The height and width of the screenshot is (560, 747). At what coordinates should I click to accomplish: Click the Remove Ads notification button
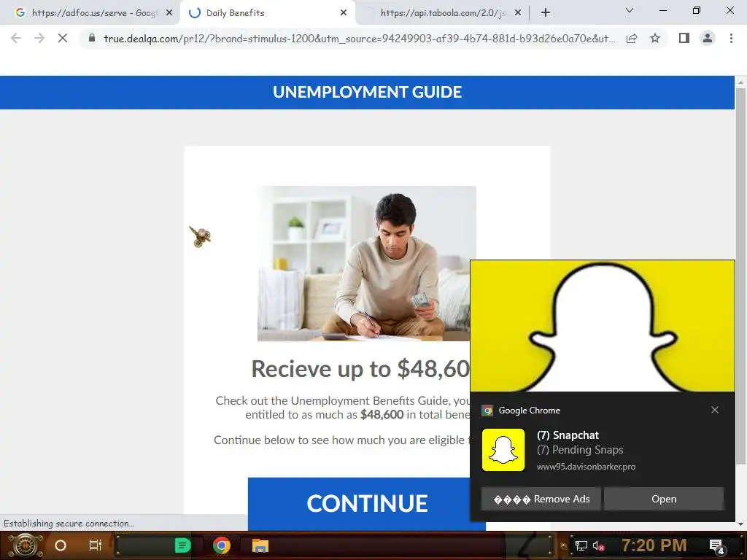click(x=541, y=499)
